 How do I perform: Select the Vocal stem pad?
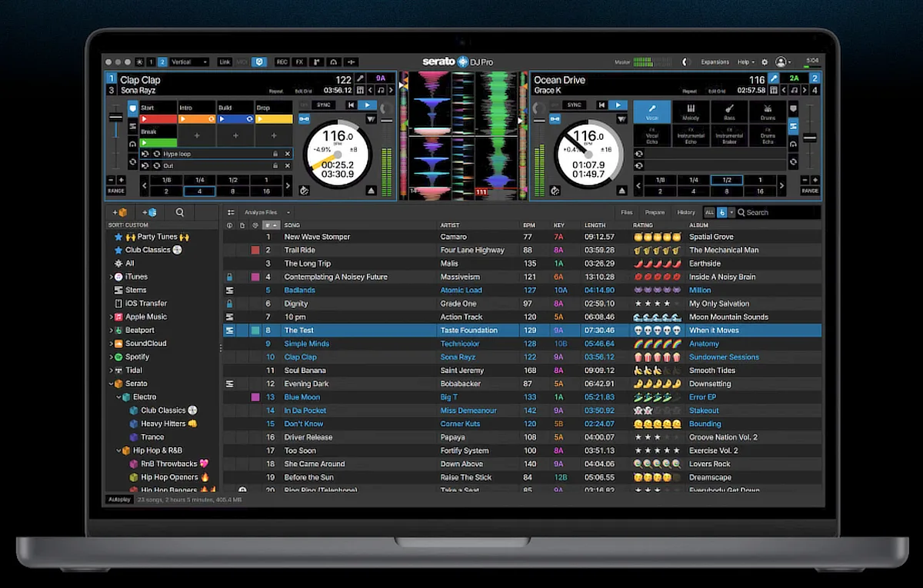[652, 111]
